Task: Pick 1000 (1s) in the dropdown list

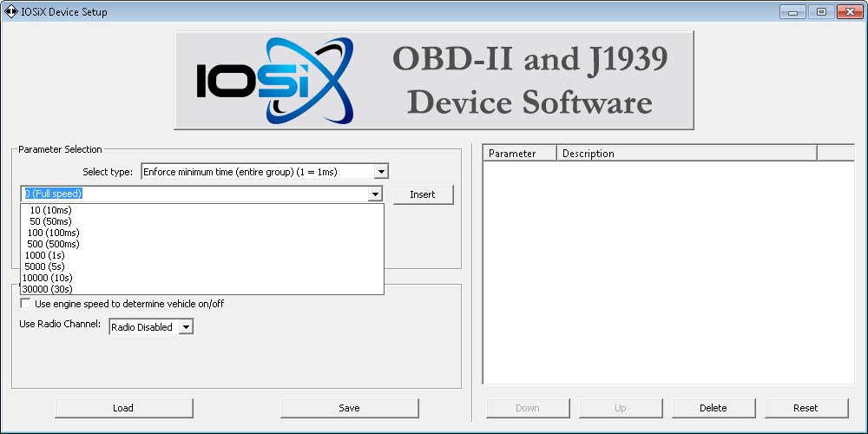Action: point(202,255)
